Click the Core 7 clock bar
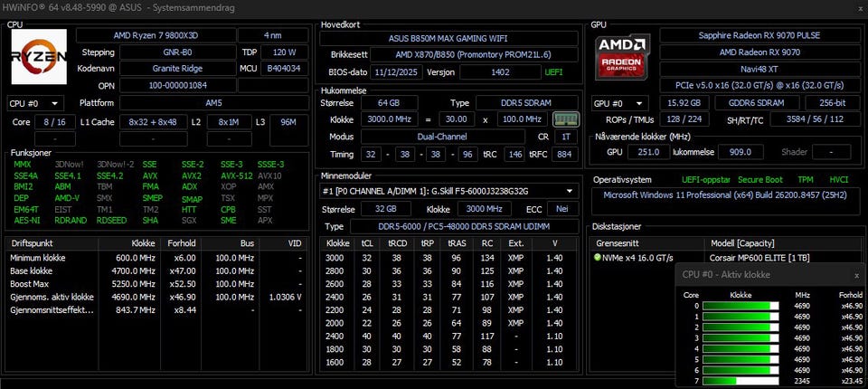868x389 pixels. [x=741, y=381]
